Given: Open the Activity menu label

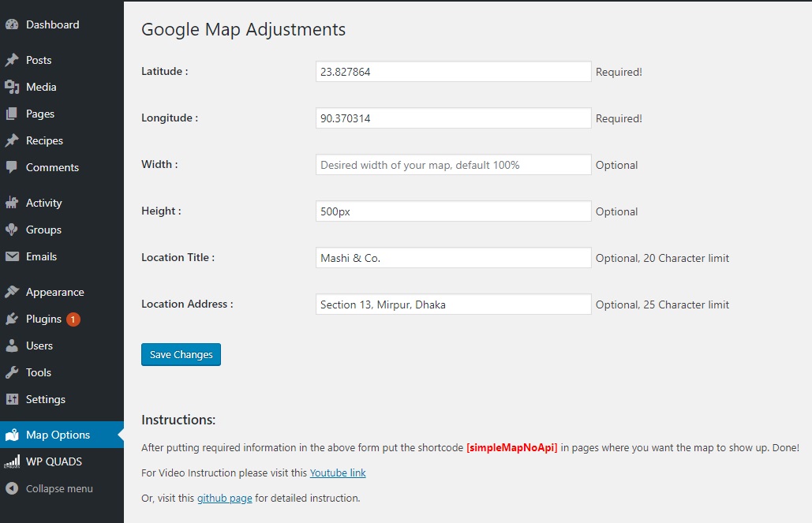Looking at the screenshot, I should click(x=44, y=203).
